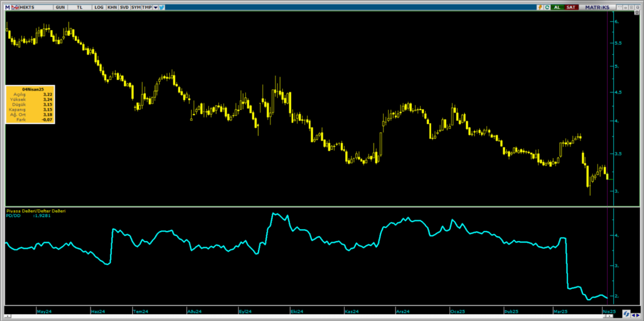
Task: Click the blue refresh arrows icon at bottom
Action: pos(626,313)
